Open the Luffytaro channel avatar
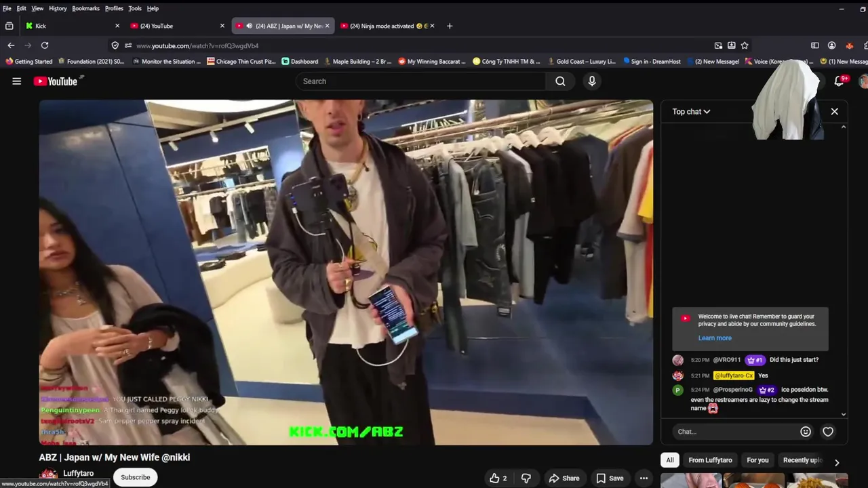868x488 pixels. [x=48, y=477]
